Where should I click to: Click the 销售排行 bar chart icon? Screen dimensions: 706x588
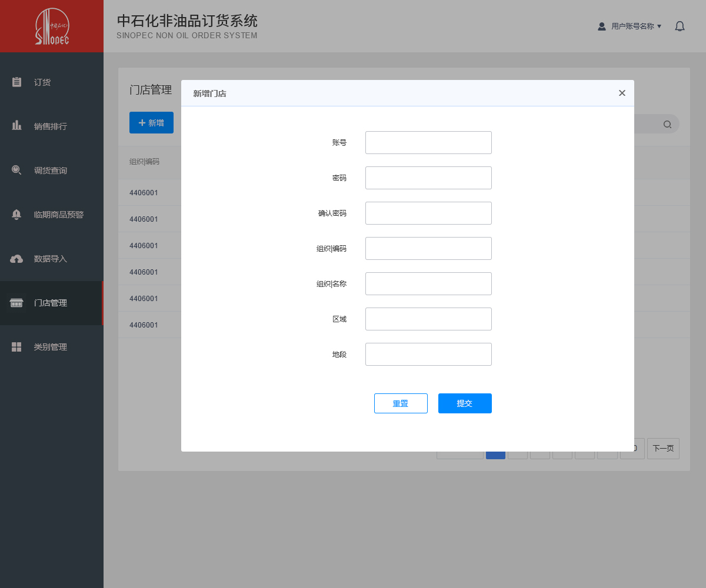click(x=16, y=126)
